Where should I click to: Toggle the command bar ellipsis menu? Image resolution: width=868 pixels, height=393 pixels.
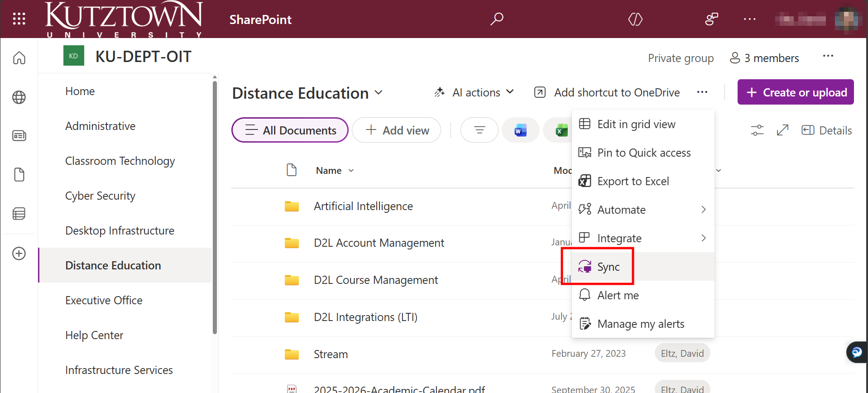(702, 92)
